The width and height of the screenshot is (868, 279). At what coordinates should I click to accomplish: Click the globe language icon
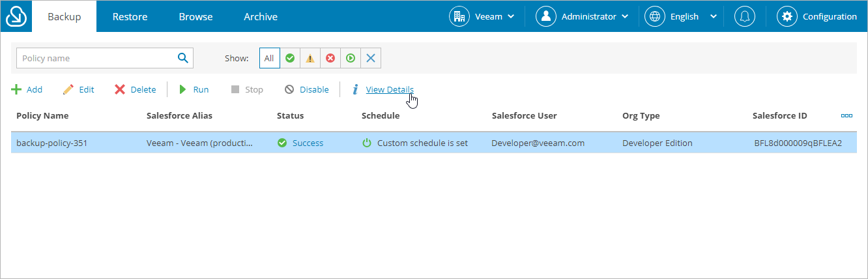coord(655,16)
